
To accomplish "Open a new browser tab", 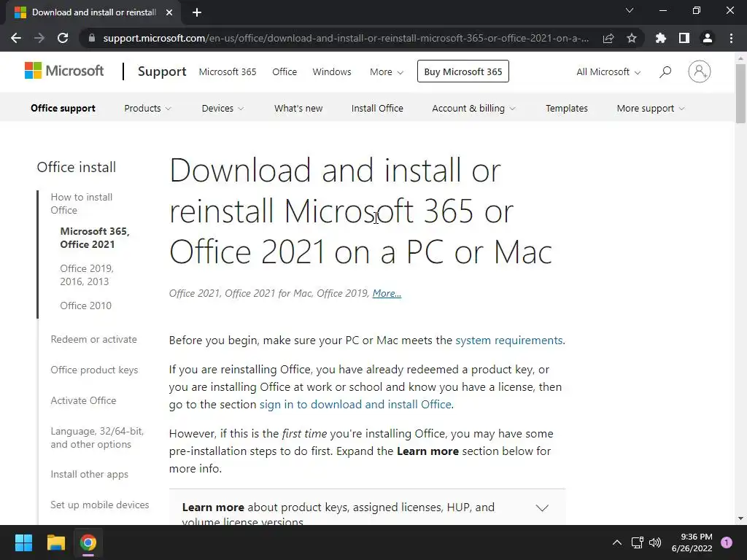I will tap(197, 12).
